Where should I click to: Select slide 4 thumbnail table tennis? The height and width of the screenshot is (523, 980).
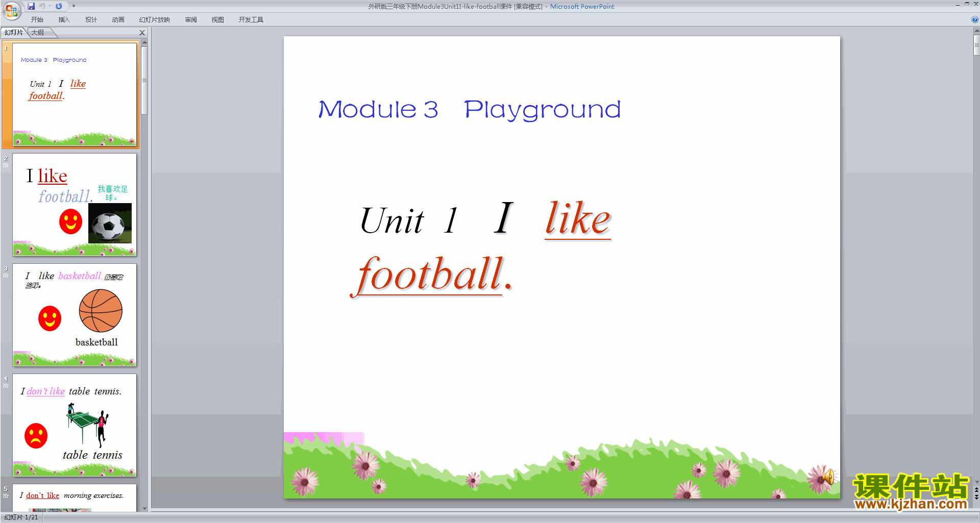click(75, 425)
